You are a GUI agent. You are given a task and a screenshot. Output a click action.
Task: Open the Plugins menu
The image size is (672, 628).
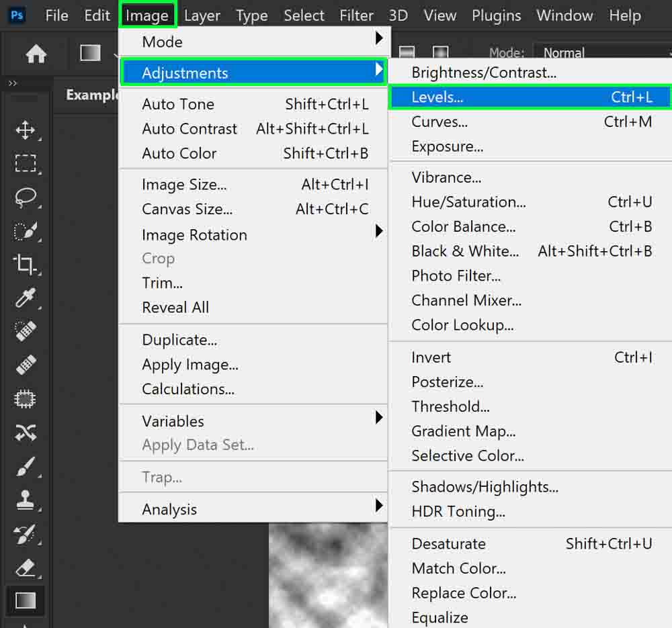click(x=497, y=16)
